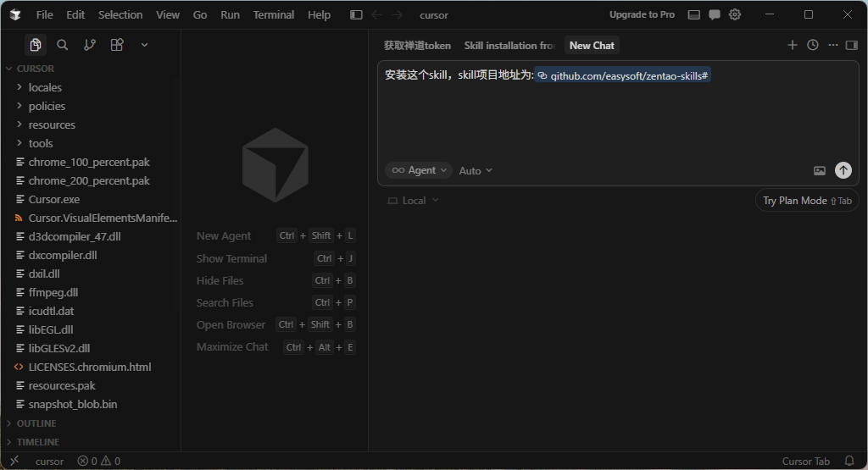Switch to 获取禅道token chat tab
Image resolution: width=868 pixels, height=470 pixels.
417,46
